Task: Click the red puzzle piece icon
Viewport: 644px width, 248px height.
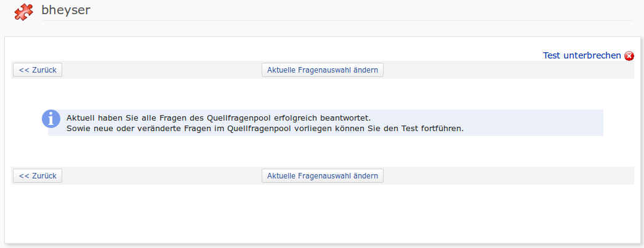Action: (x=23, y=11)
